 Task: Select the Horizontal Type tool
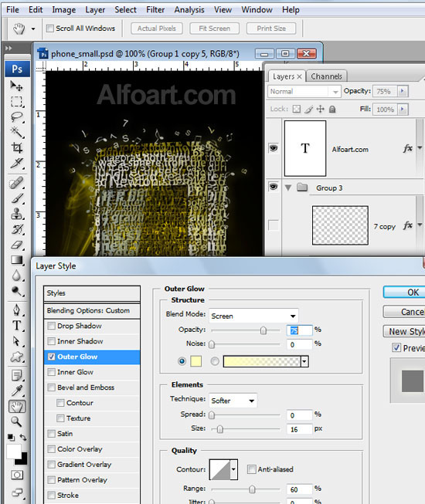click(16, 326)
